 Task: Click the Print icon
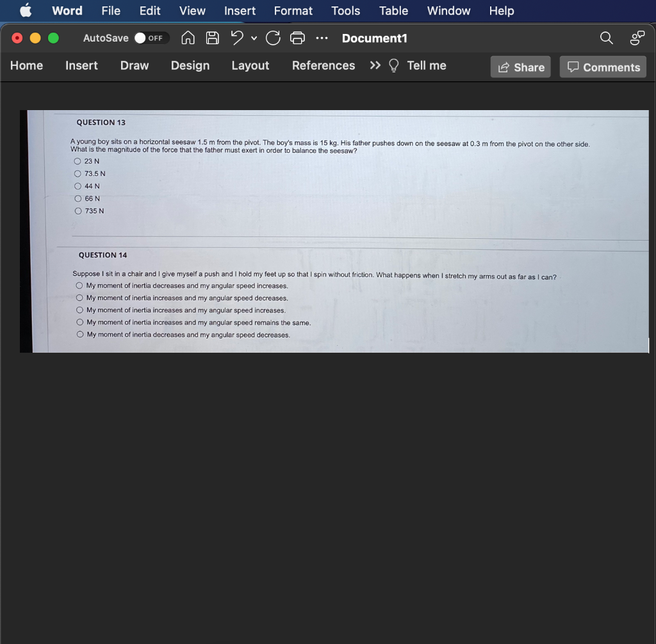(297, 38)
